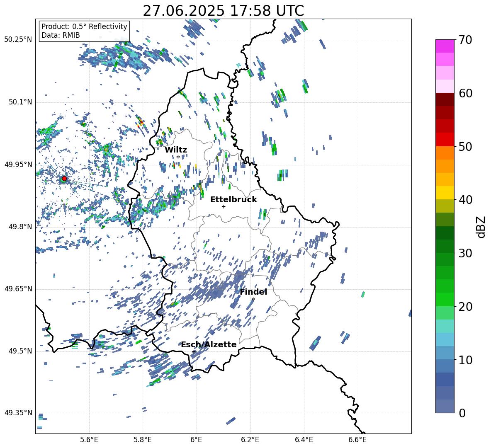This screenshot has height=448, width=491.
Task: Click the dark maroon colorbar segment below 60
Action: coord(445,99)
